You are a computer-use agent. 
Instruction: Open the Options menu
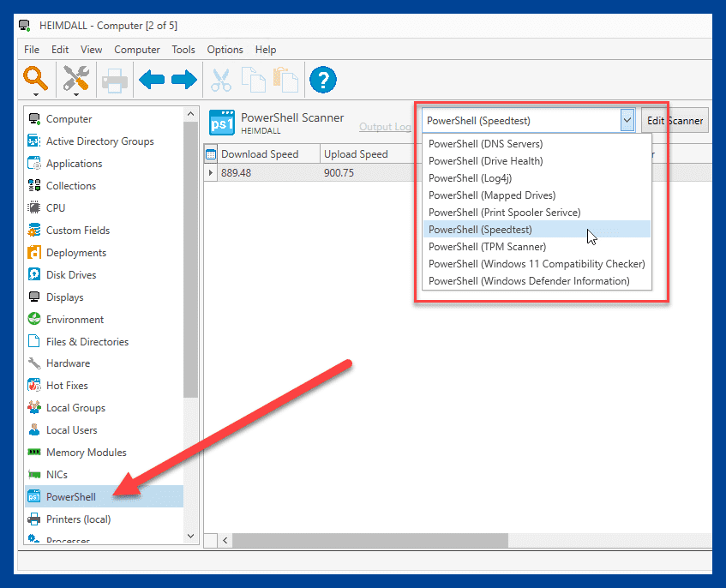coord(225,50)
